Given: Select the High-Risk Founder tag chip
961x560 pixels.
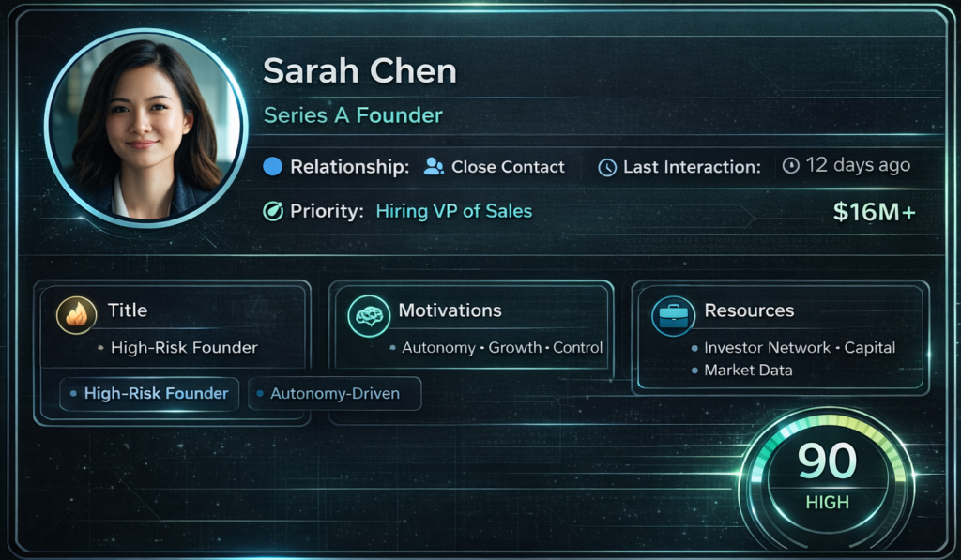Looking at the screenshot, I should pos(149,393).
